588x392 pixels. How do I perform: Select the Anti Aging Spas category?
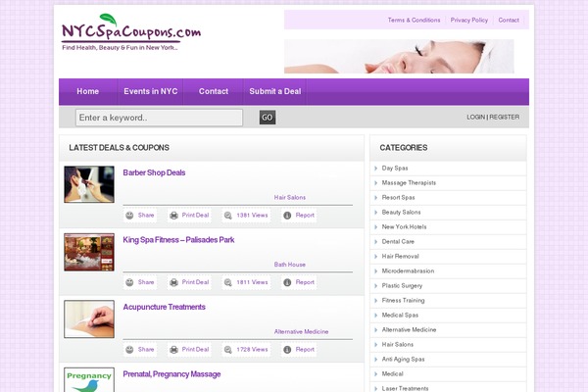click(403, 360)
